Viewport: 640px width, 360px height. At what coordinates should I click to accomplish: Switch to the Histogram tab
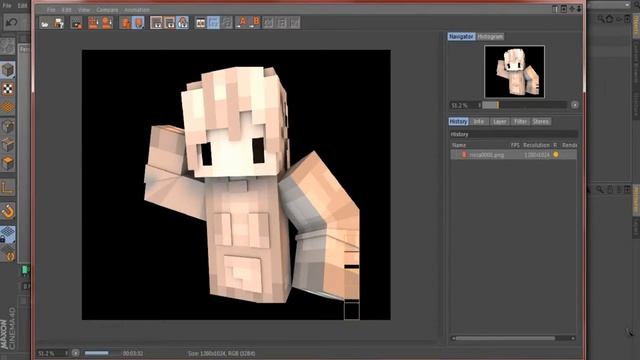pyautogui.click(x=490, y=37)
